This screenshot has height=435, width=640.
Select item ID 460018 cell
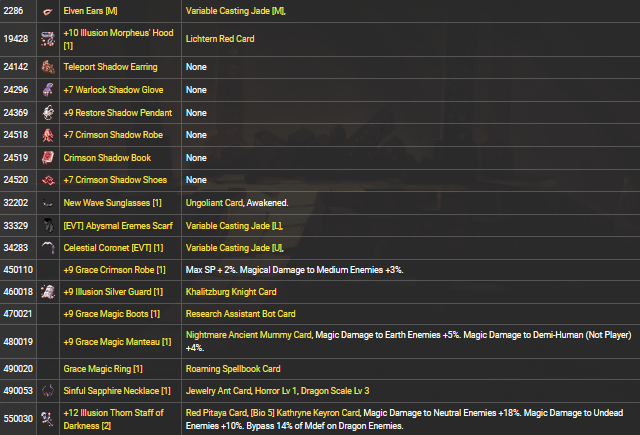pyautogui.click(x=18, y=292)
